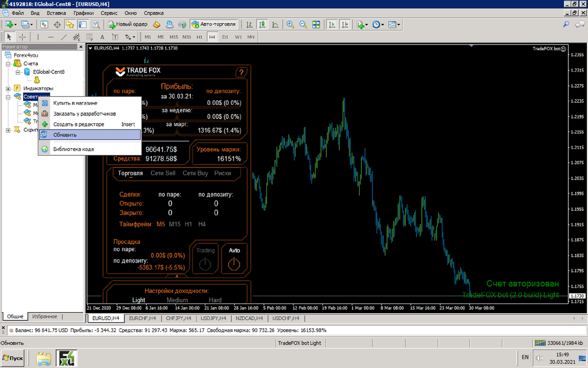This screenshot has height=368, width=588.
Task: Open the Риски panel tab
Action: tap(222, 173)
